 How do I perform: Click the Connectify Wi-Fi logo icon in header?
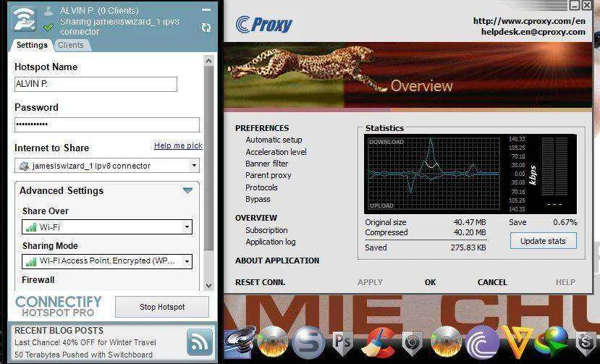click(24, 18)
